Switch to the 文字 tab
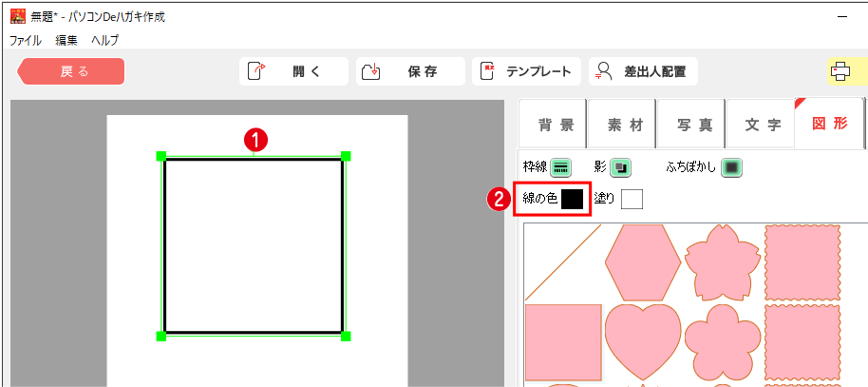 760,125
